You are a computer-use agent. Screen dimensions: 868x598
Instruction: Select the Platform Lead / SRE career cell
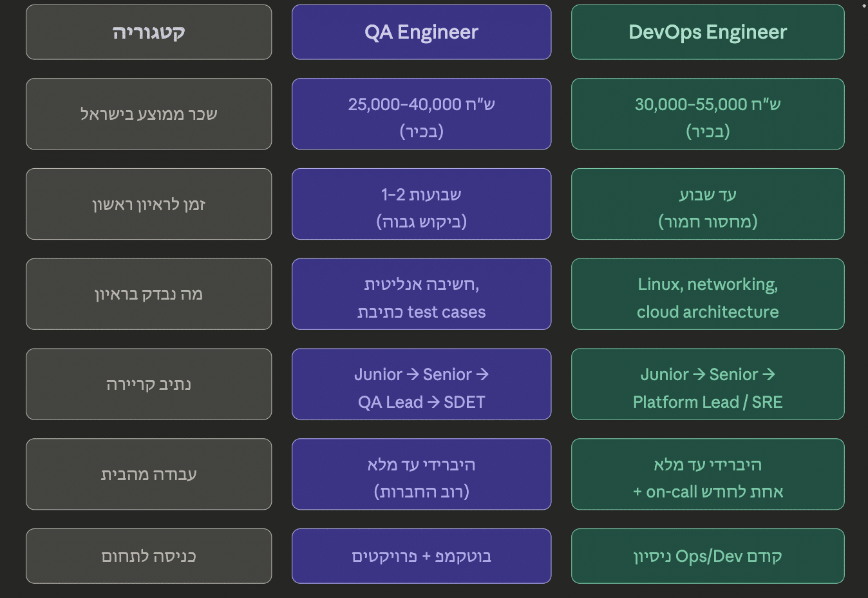pos(708,384)
